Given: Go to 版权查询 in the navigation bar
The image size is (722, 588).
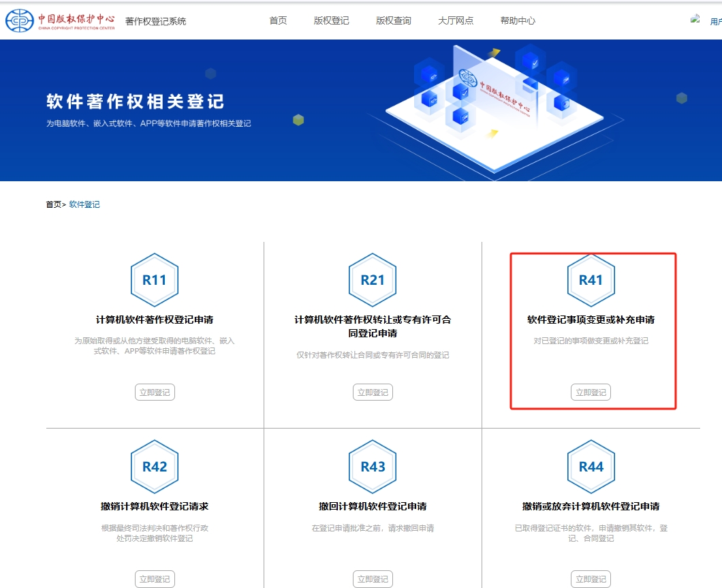Looking at the screenshot, I should click(x=394, y=20).
